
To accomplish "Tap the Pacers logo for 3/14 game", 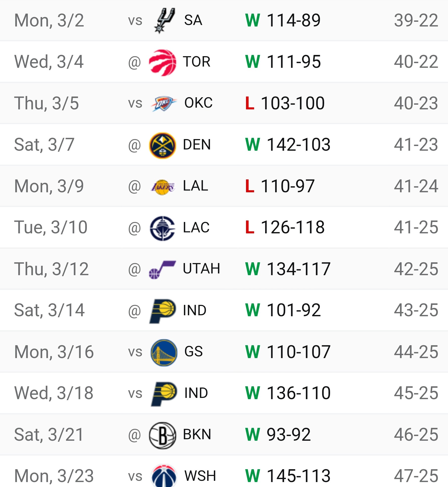I will 162,311.
